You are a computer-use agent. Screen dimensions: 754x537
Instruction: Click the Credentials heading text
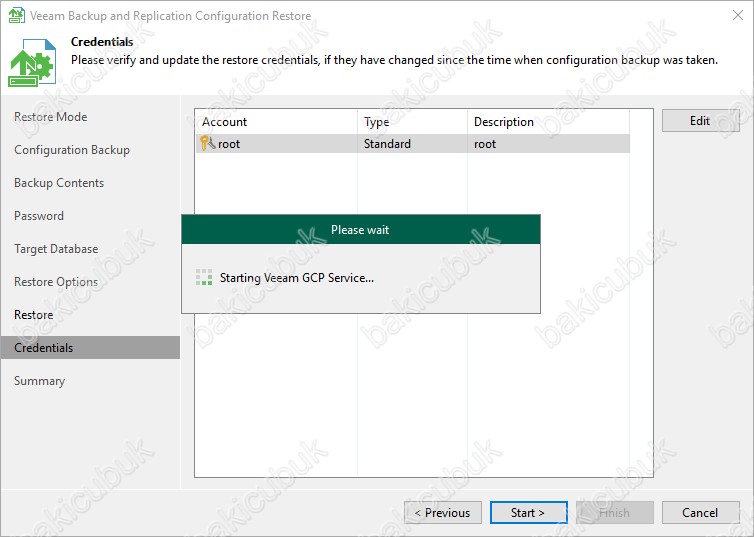tap(102, 42)
